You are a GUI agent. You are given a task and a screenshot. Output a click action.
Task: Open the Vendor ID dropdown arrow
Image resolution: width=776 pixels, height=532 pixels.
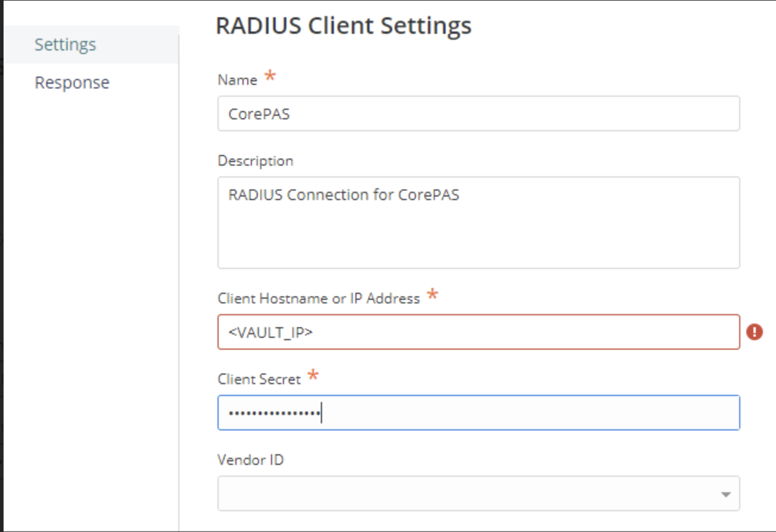click(725, 493)
